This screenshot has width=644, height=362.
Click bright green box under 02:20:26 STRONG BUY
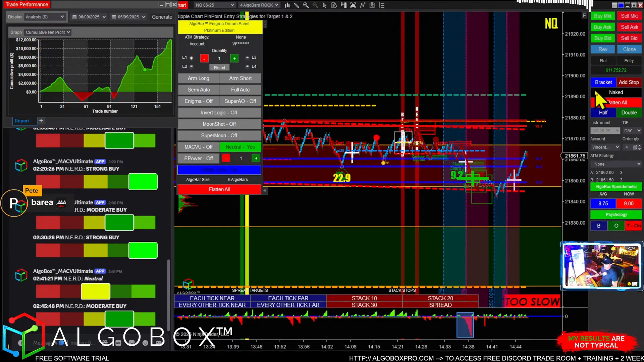pos(143,182)
